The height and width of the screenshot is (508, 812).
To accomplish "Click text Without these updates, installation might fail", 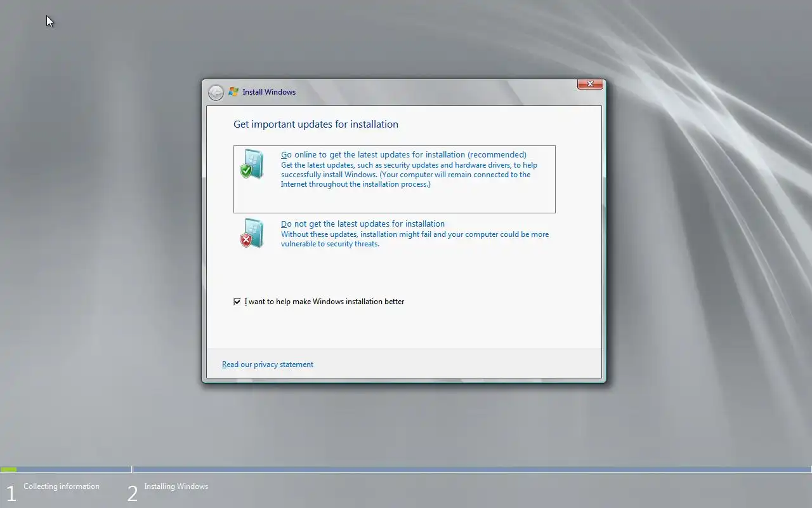I will [x=415, y=239].
